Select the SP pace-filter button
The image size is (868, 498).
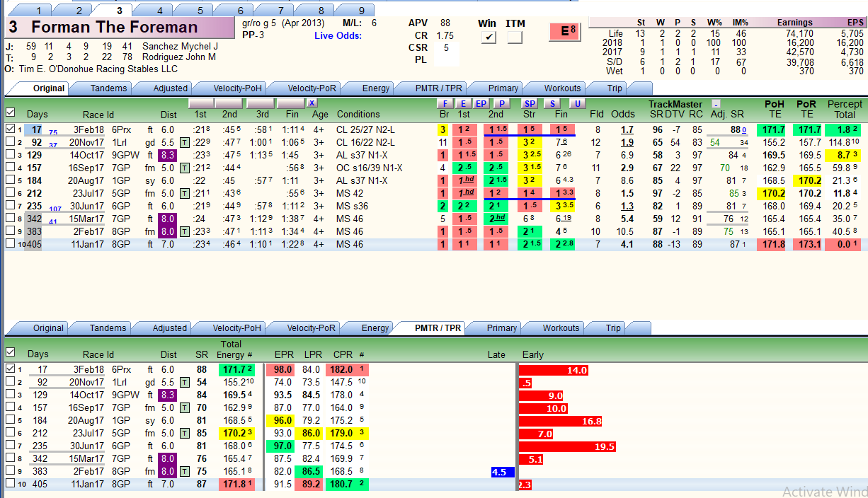(530, 103)
